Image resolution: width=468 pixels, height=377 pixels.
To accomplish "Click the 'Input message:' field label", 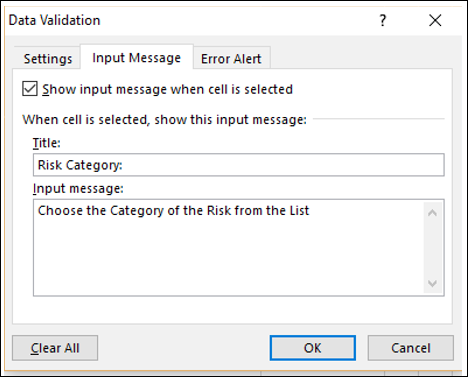I will click(78, 189).
